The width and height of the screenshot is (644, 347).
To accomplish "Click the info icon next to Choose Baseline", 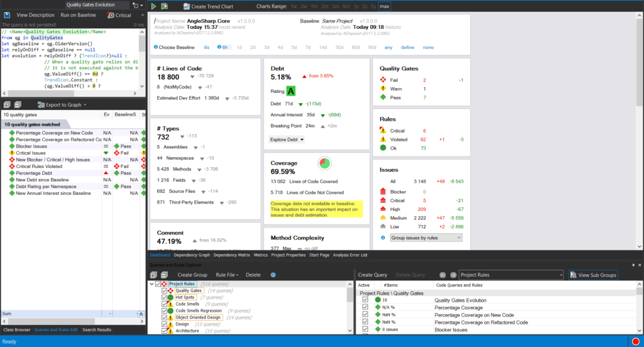I will pos(156,47).
